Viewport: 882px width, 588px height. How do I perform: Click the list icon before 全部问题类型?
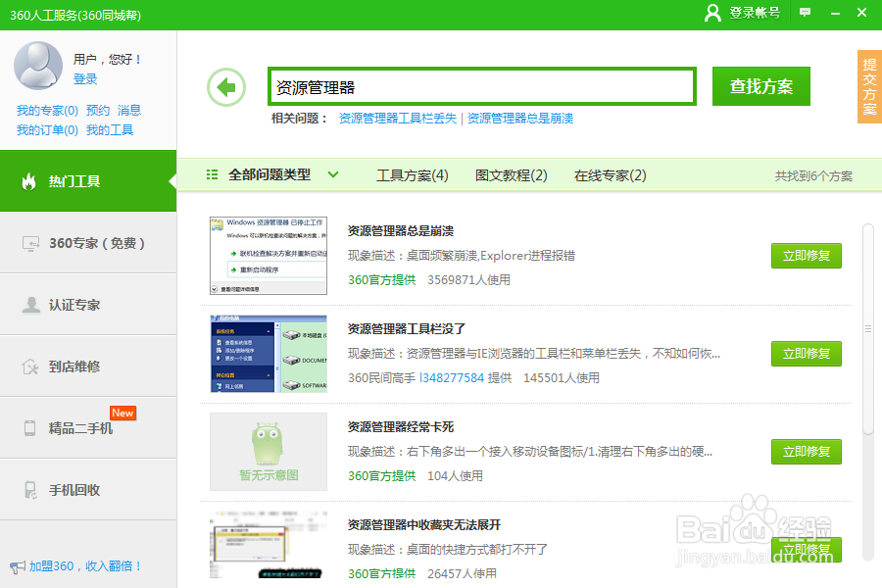pos(212,174)
